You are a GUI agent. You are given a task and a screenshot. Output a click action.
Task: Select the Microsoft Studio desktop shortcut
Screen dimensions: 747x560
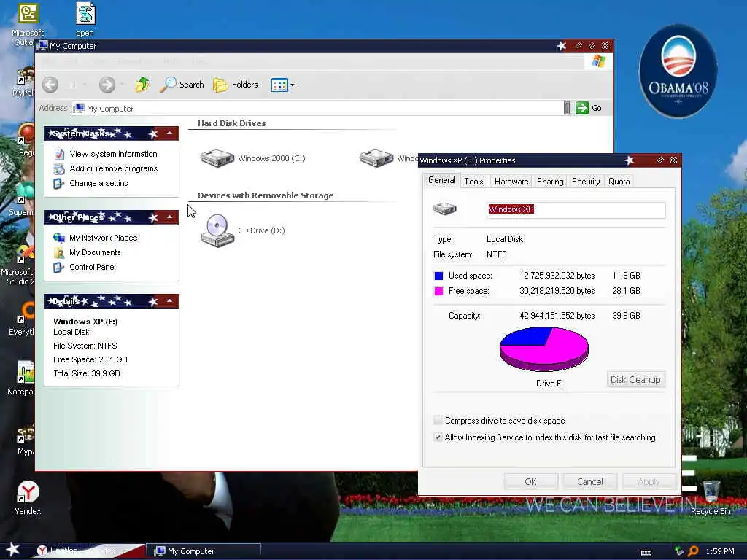point(18,265)
